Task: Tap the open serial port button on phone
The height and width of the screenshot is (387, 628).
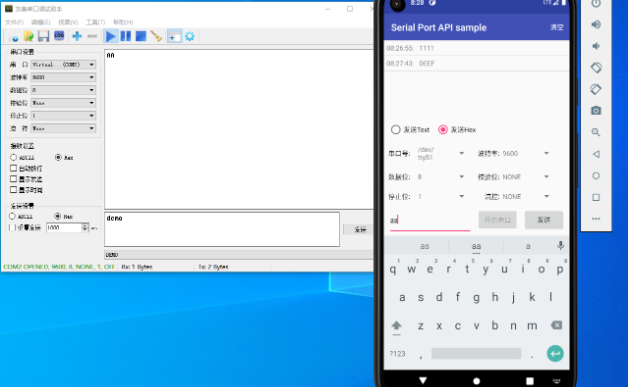Action: [497, 220]
